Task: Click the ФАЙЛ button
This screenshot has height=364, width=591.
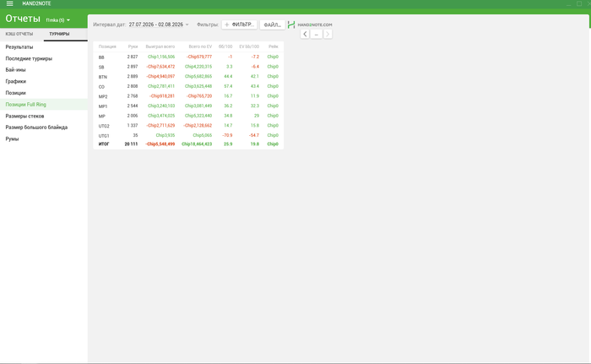Action: point(272,24)
